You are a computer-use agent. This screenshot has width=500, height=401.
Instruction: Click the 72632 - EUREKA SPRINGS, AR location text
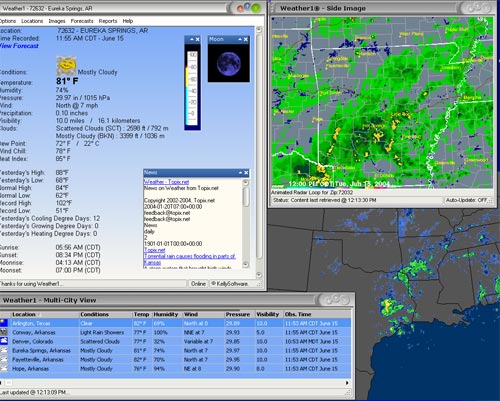tap(102, 31)
